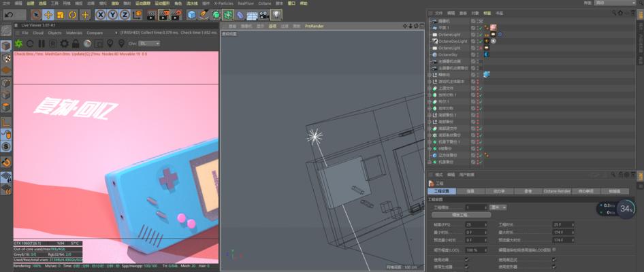Open the Octane menu in menu bar
Image resolution: width=644 pixels, height=272 pixels.
265,3
